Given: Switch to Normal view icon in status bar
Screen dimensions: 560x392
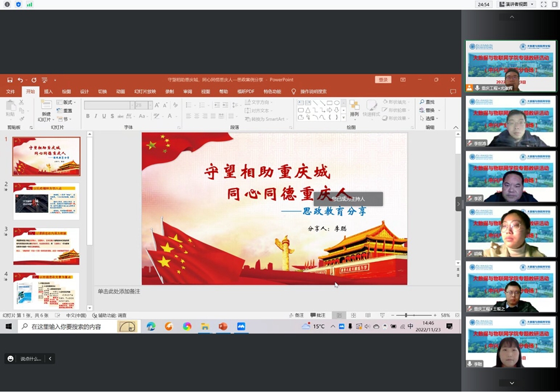Looking at the screenshot, I should [x=339, y=315].
